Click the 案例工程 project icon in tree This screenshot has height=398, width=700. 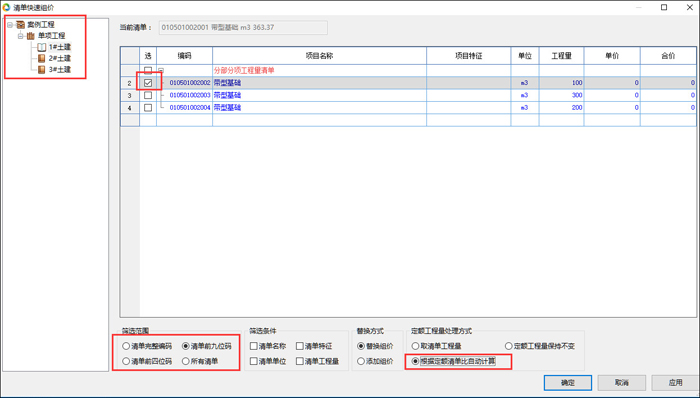(21, 25)
